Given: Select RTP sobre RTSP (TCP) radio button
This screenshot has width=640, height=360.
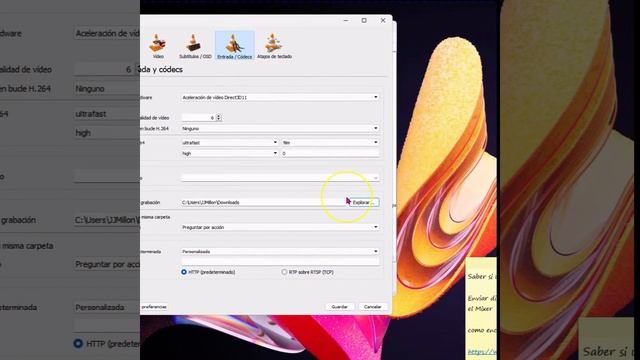Looking at the screenshot, I should pos(284,272).
